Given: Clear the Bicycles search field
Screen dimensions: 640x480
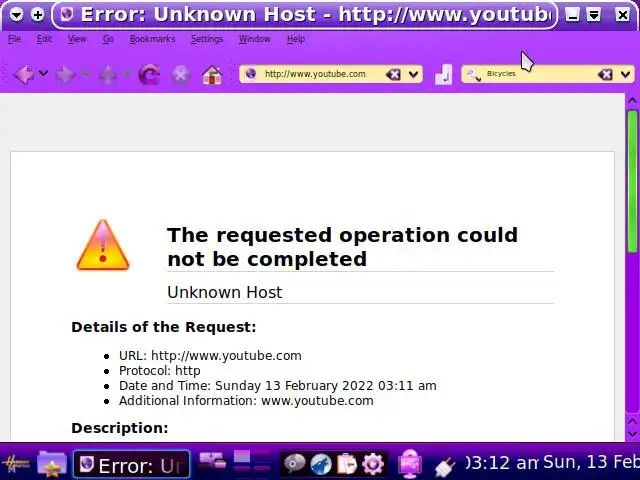Looking at the screenshot, I should tap(605, 74).
